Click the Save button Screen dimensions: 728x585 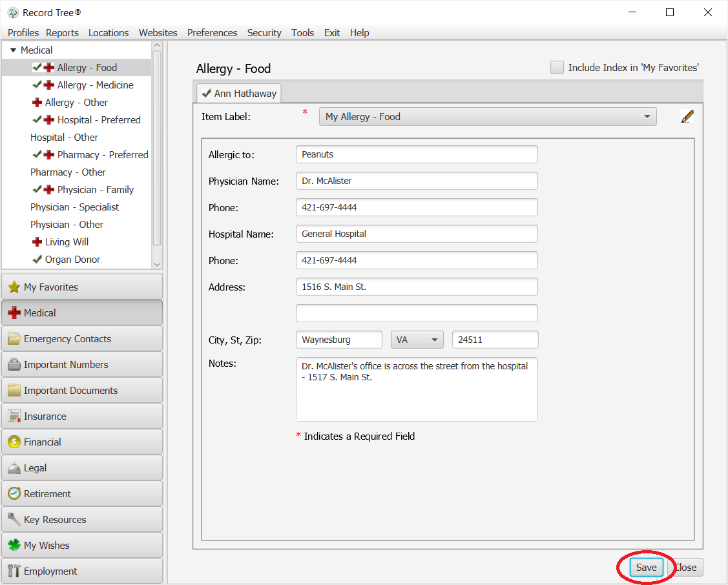coord(646,567)
